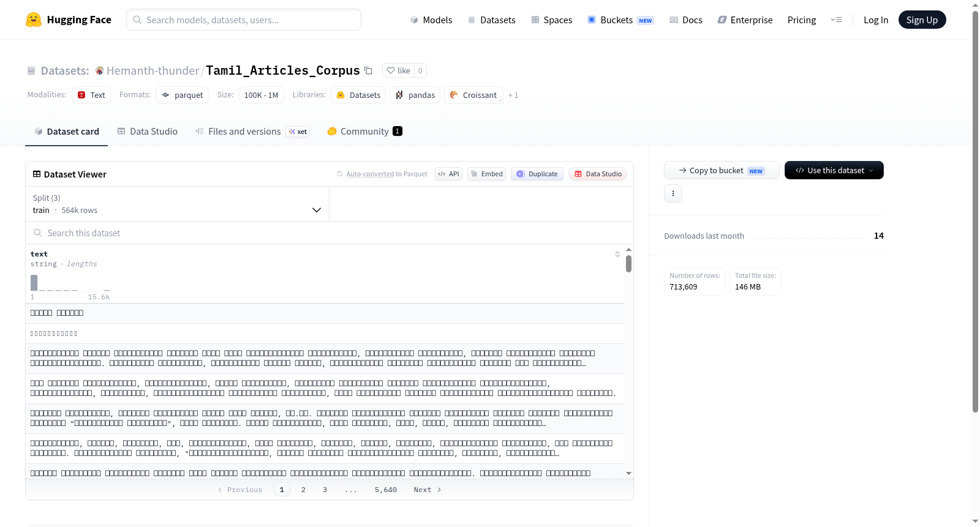Switch to the Community tab

(364, 131)
